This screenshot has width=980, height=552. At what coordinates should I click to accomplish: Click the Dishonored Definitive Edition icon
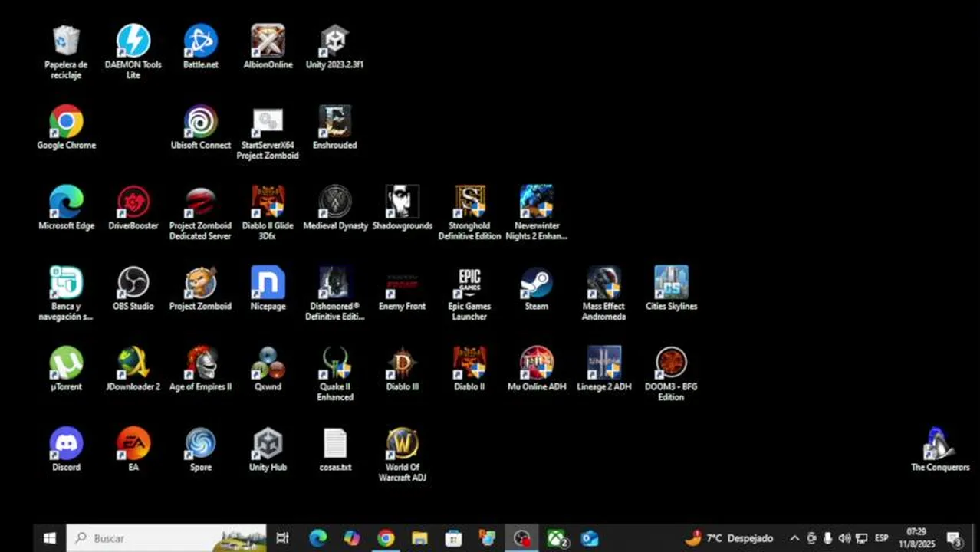tap(335, 294)
